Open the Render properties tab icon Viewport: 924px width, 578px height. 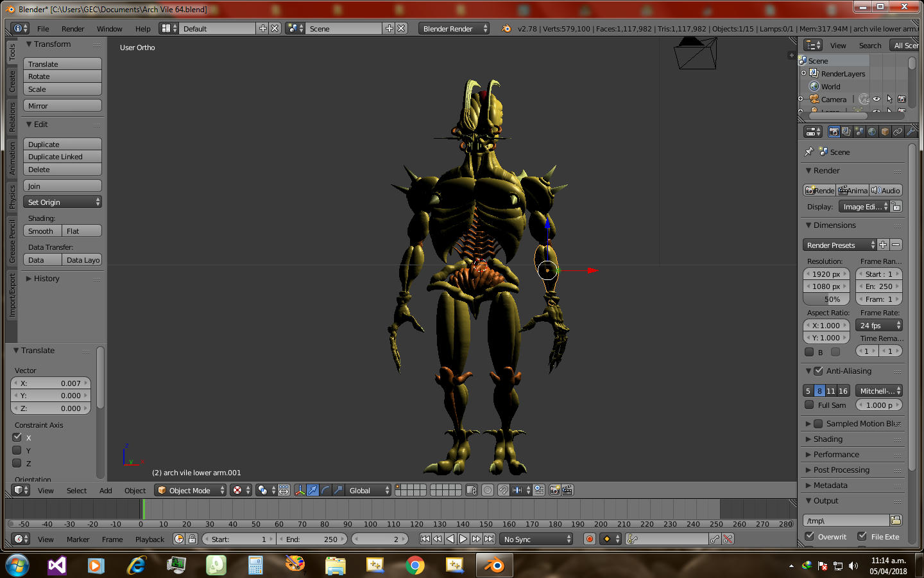[x=834, y=132]
